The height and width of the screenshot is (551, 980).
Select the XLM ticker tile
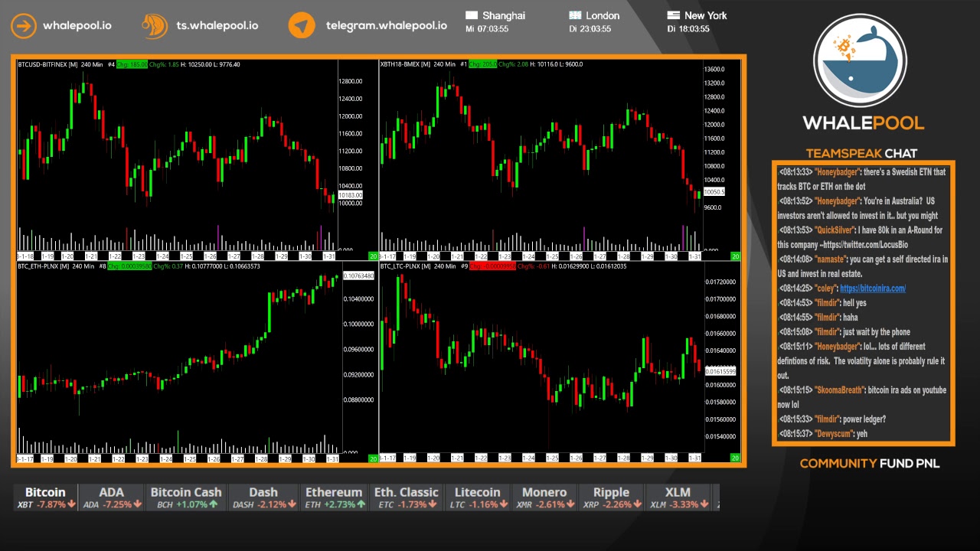[678, 497]
